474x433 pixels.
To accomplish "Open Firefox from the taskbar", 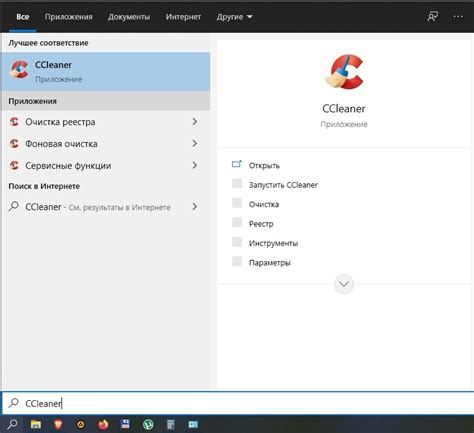I will pos(103,424).
